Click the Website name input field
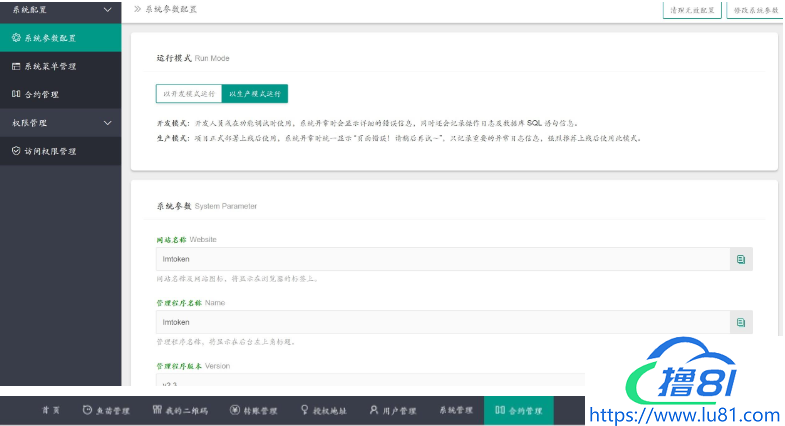This screenshot has height=426, width=785. point(440,259)
